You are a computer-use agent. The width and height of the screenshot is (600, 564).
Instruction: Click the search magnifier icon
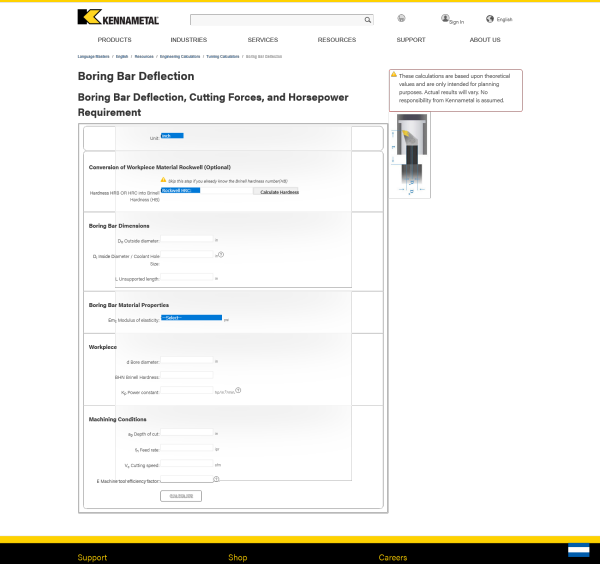[367, 20]
